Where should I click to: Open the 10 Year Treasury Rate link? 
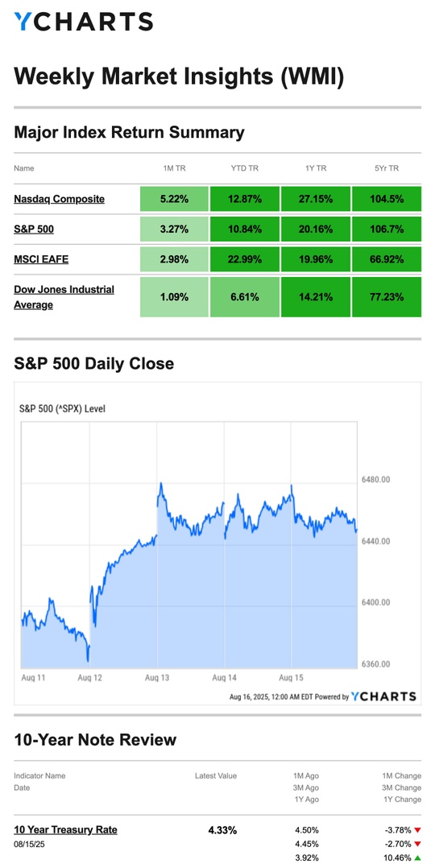65,829
